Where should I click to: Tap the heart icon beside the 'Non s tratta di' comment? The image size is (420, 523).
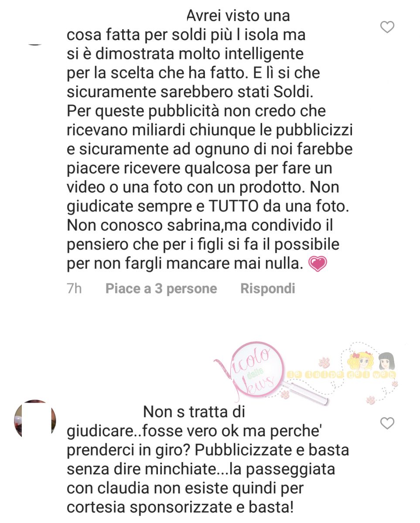(387, 423)
